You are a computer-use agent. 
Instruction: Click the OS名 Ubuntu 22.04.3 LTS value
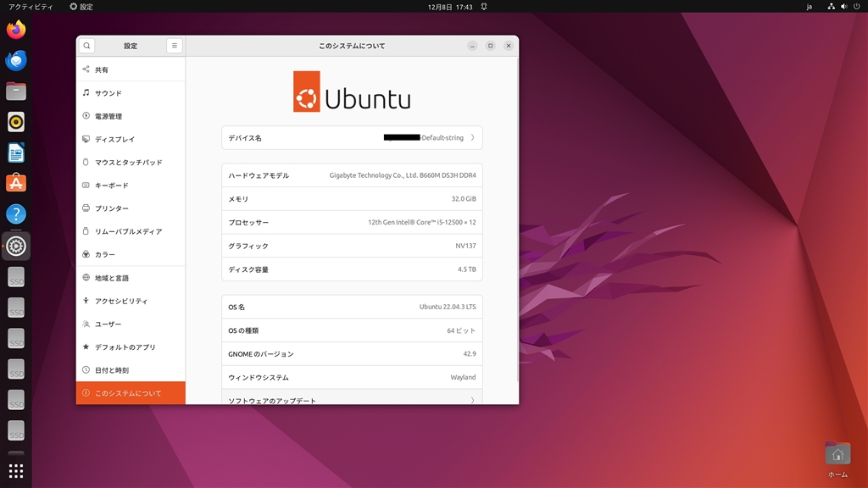point(448,307)
